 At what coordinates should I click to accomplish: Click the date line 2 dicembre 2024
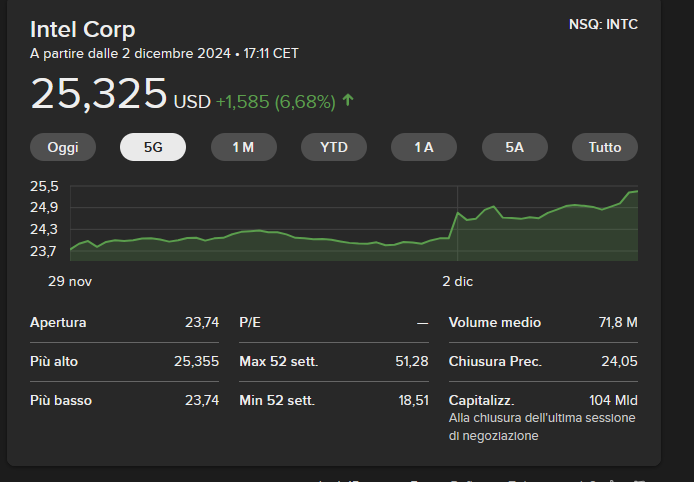pyautogui.click(x=164, y=54)
